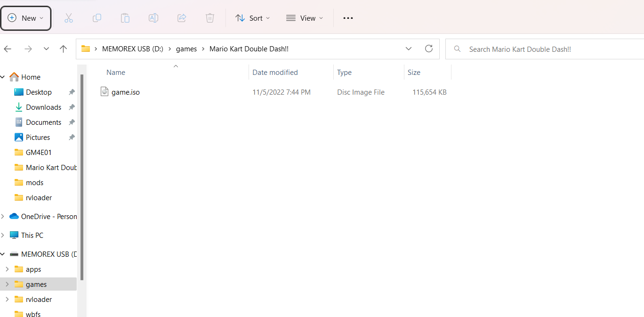This screenshot has height=317, width=644.
Task: Go forward with the right arrow
Action: point(28,49)
